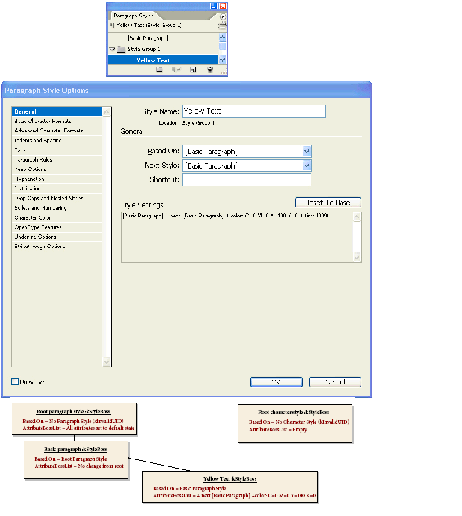Collapse the Style Group 1 disclosure triangle
This screenshot has height=516, width=462.
(x=112, y=49)
